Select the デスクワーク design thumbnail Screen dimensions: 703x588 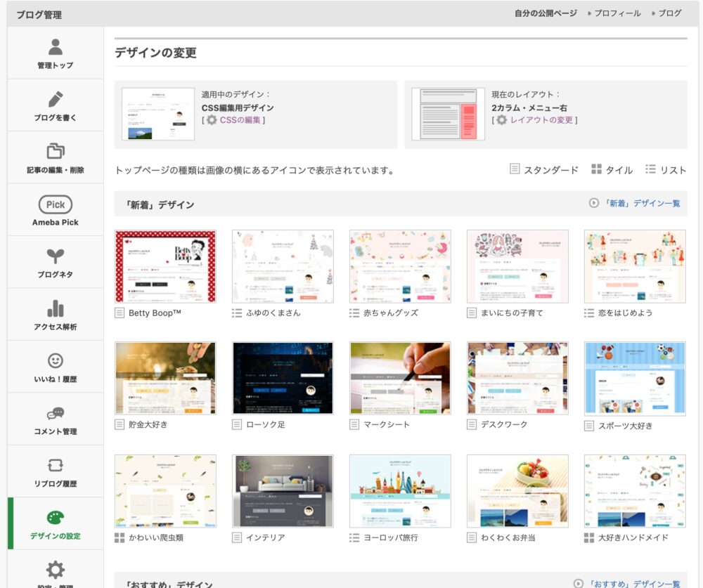click(518, 378)
